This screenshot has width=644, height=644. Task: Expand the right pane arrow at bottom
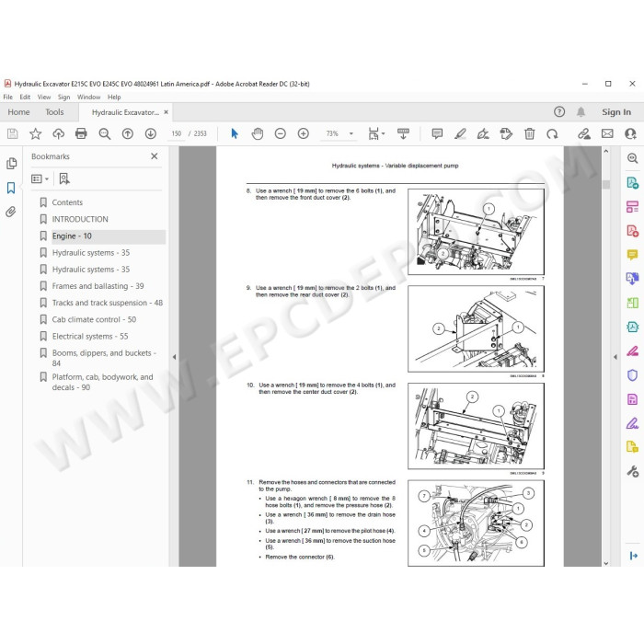633,556
